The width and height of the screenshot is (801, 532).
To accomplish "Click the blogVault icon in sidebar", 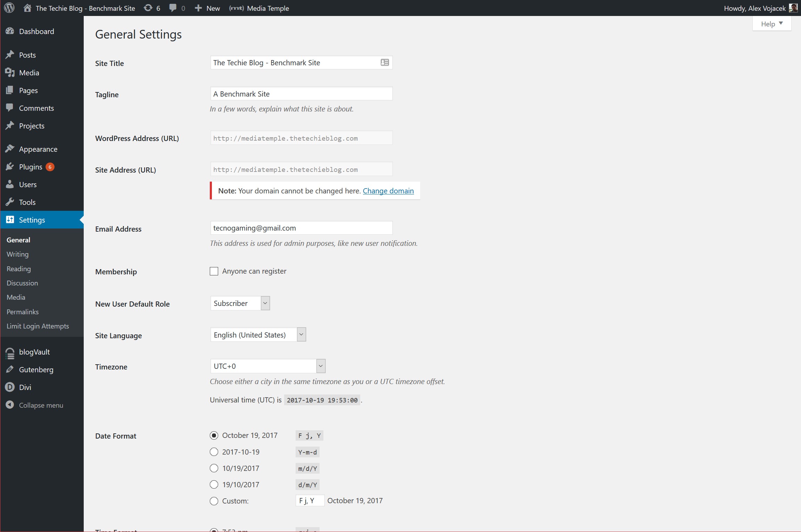I will (10, 353).
